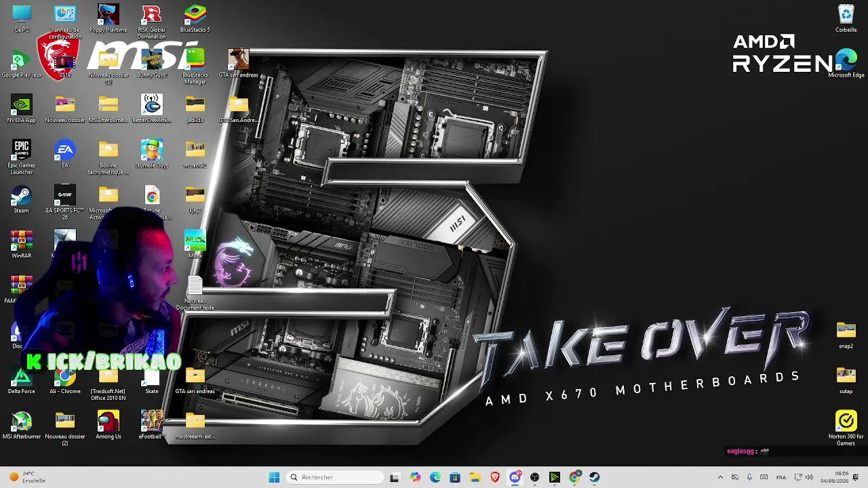Viewport: 868px width, 488px height.
Task: Click the microphone tray icon
Action: click(x=749, y=477)
